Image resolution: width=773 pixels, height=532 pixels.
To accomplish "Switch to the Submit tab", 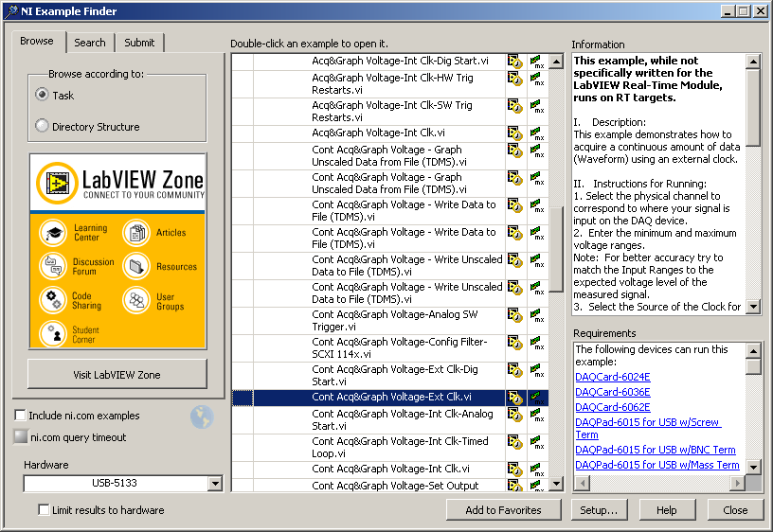I will click(x=139, y=43).
